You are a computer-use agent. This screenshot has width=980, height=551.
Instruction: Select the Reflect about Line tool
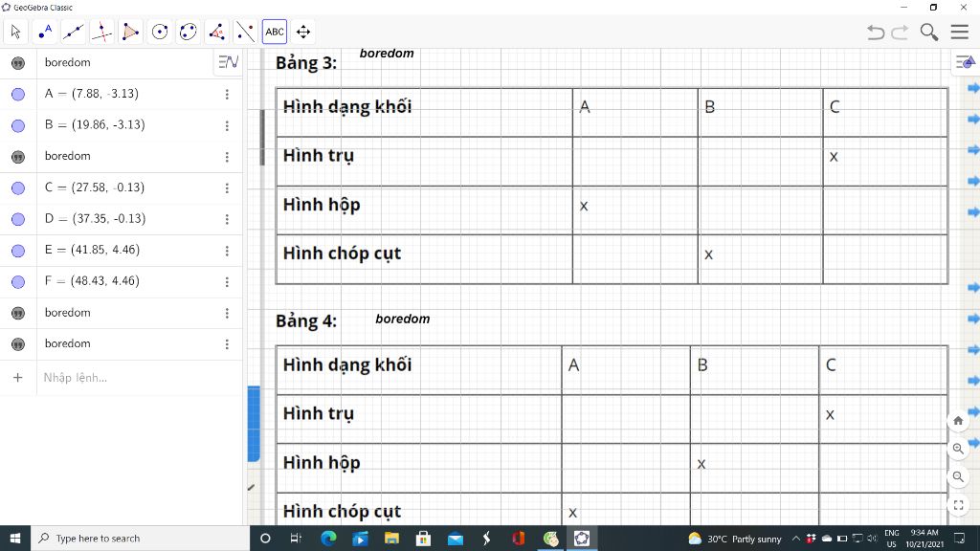(x=246, y=32)
